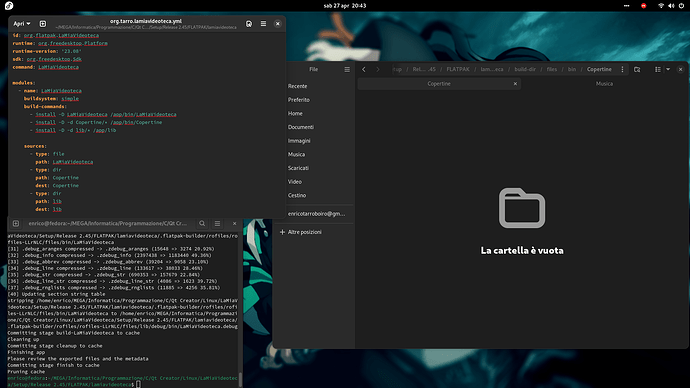Open the Apri dropdown in text editor
The image size is (690, 388).
pyautogui.click(x=22, y=24)
